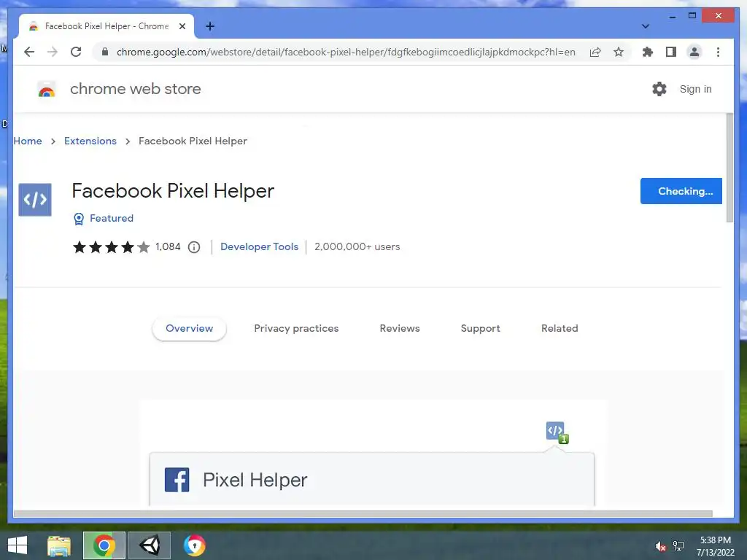Image resolution: width=747 pixels, height=560 pixels.
Task: Open the side panel icon
Action: coord(671,52)
